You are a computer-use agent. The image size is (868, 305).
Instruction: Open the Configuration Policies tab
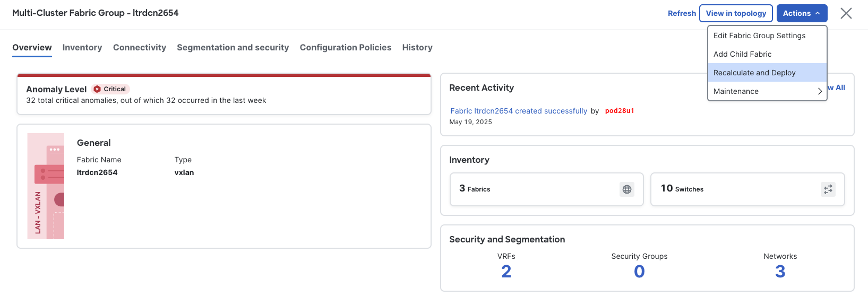tap(345, 48)
